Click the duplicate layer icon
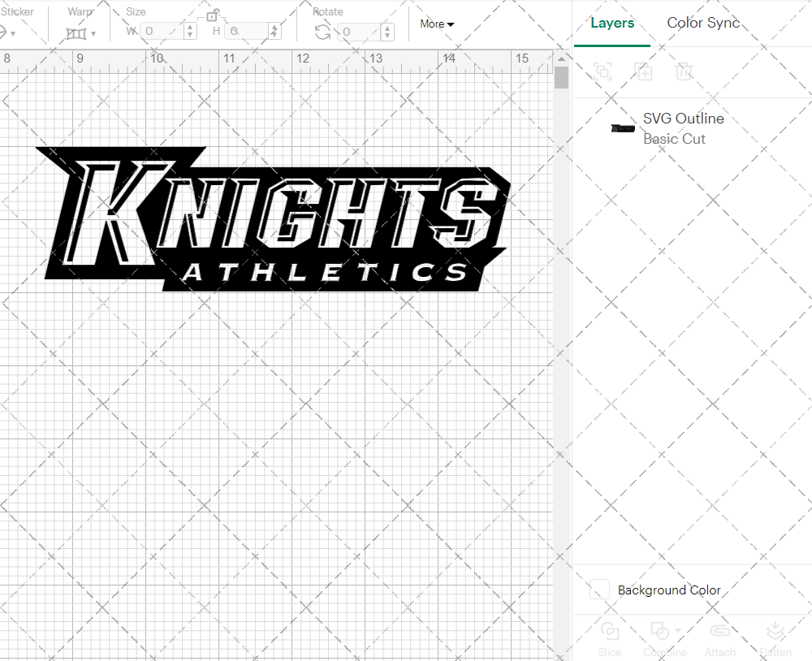The image size is (812, 661). pyautogui.click(x=644, y=71)
